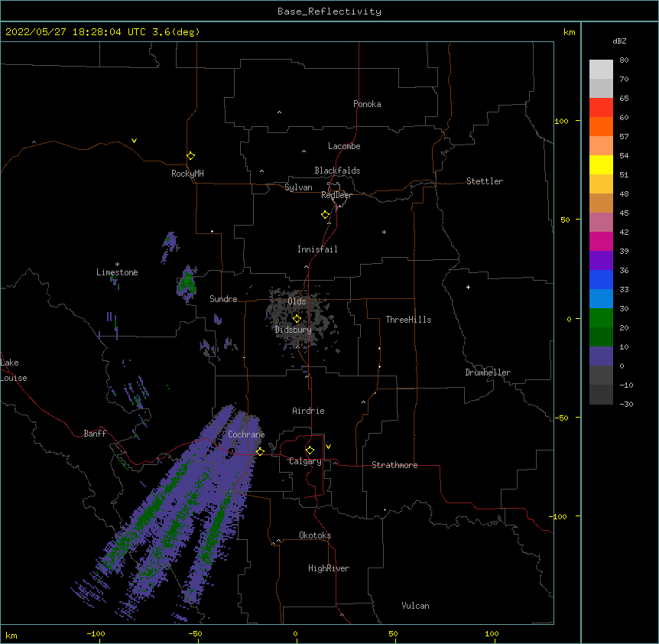Select the red 65 dBZ color swatch
The image size is (659, 644).
click(601, 107)
